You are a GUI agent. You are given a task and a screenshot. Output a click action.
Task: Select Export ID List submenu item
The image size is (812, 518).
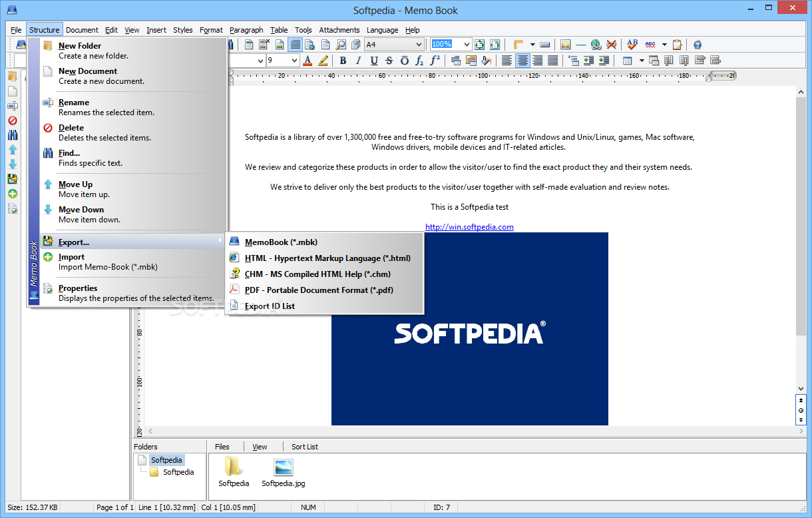click(x=325, y=306)
